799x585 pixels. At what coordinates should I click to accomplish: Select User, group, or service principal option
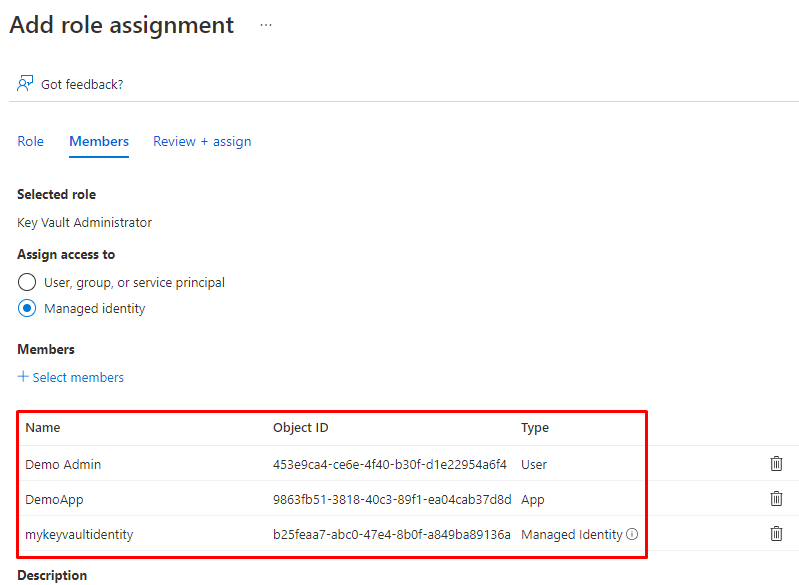[27, 282]
